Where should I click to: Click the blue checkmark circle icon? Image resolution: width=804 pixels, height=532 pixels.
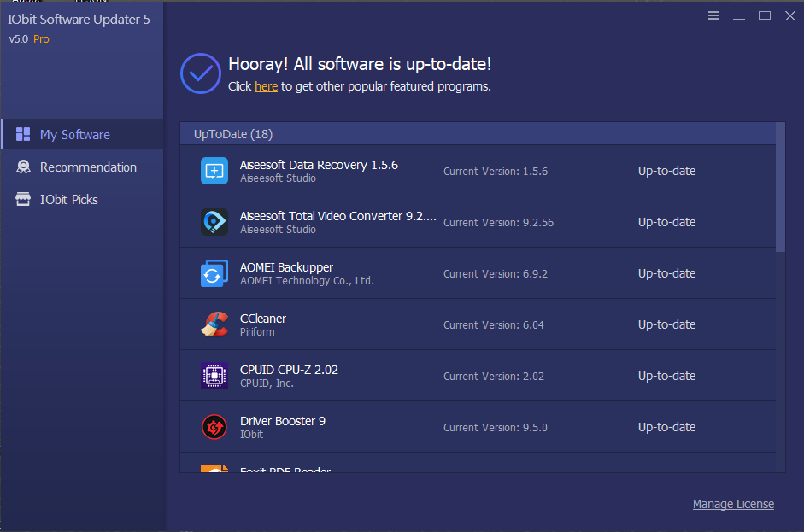coord(201,73)
